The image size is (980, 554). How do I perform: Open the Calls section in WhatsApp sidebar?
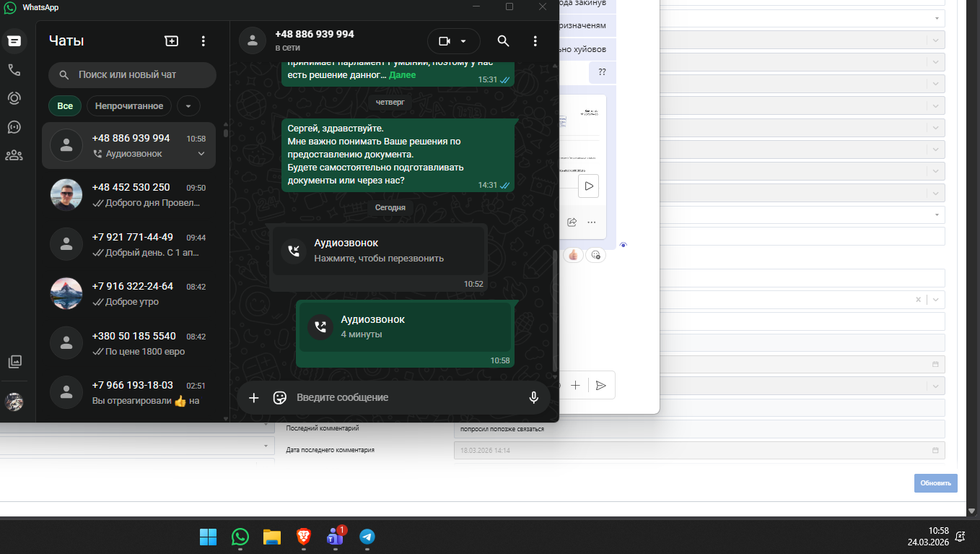[14, 70]
